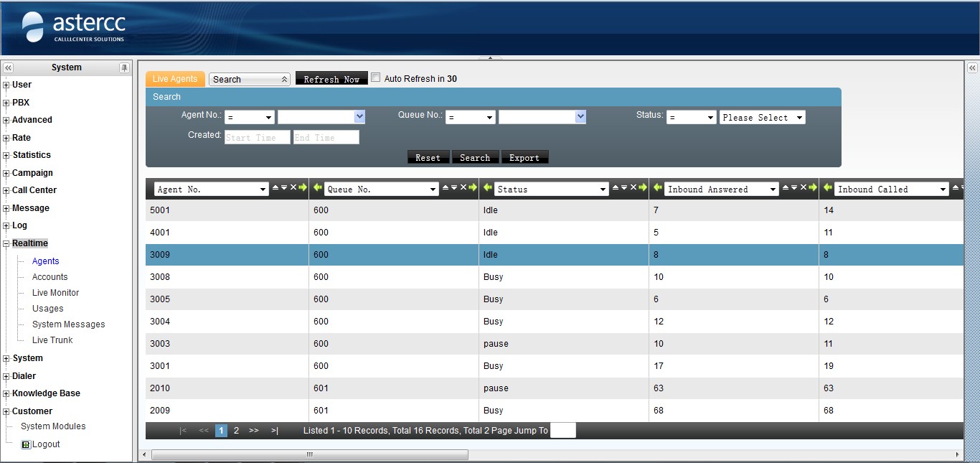Viewport: 980px width, 463px height.
Task: Expand the PBX tree node
Action: pyautogui.click(x=6, y=103)
